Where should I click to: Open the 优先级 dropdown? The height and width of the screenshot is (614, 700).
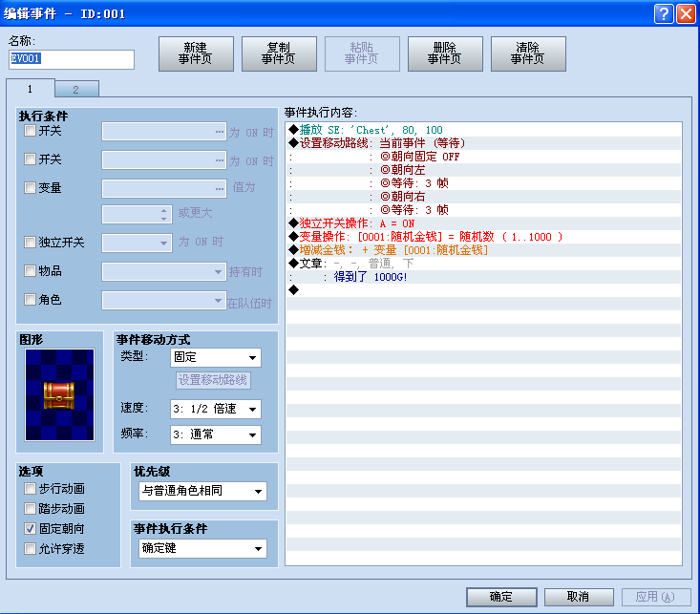pos(202,491)
